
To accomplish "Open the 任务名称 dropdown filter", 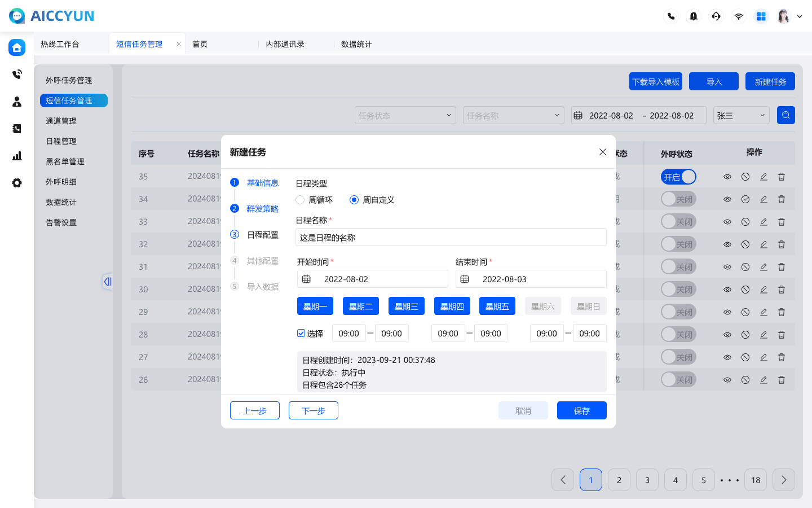I will point(513,115).
